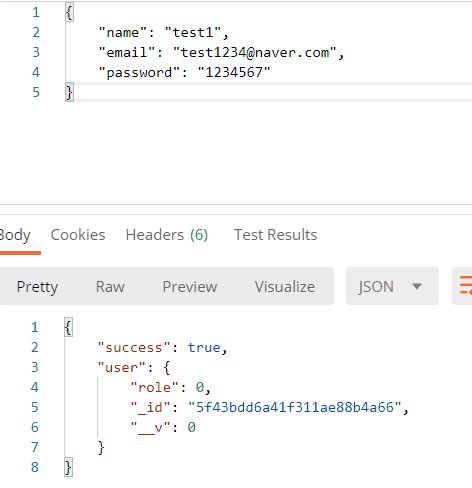Click the "name" value test1
Image resolution: width=472 pixels, height=488 pixels.
click(x=193, y=32)
